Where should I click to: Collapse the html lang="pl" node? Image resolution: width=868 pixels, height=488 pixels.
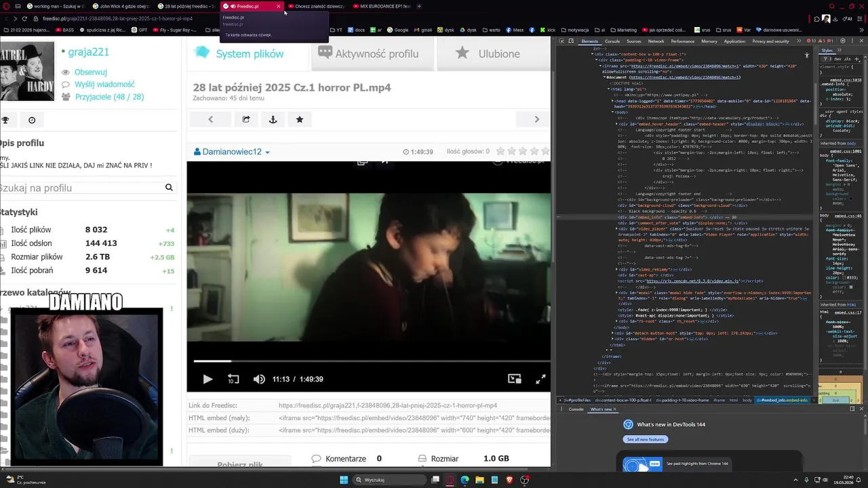pos(608,89)
